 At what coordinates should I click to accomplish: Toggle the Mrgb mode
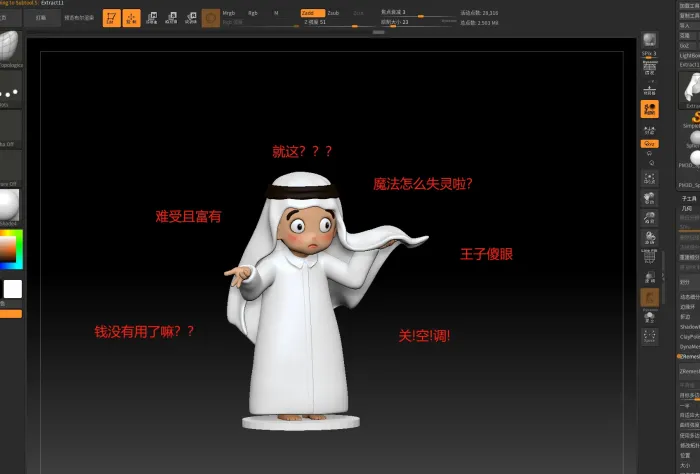[x=229, y=13]
